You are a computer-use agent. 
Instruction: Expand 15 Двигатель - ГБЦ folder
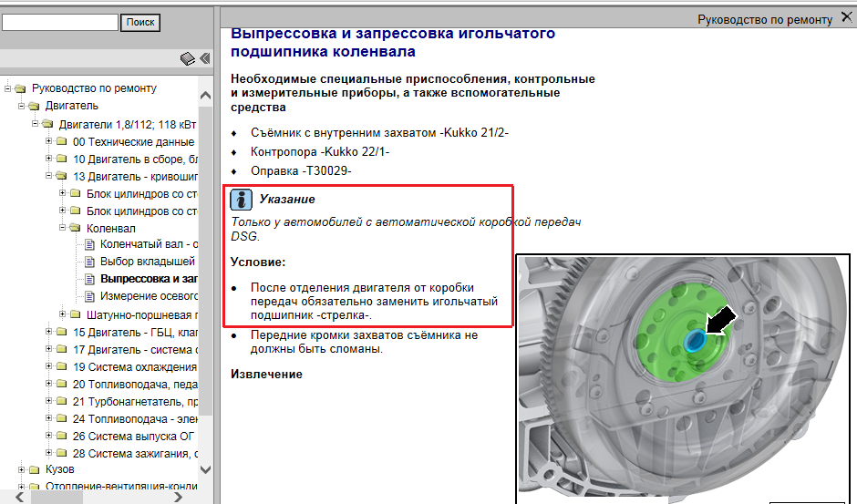[48, 331]
